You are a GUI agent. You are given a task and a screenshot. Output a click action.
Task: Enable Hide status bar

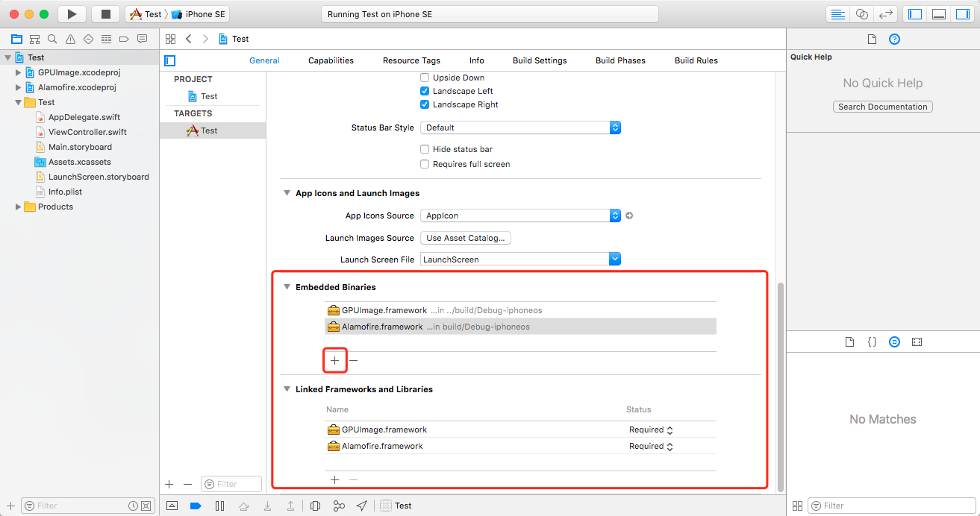click(425, 149)
